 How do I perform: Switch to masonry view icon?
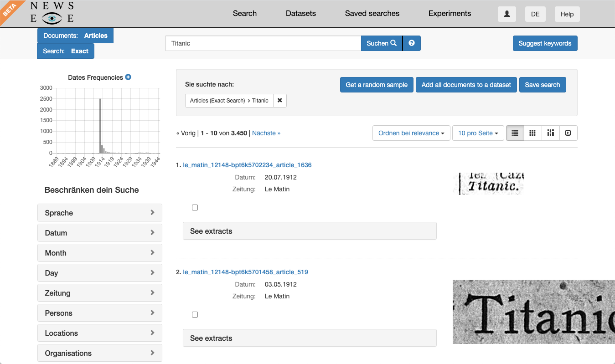(x=550, y=133)
